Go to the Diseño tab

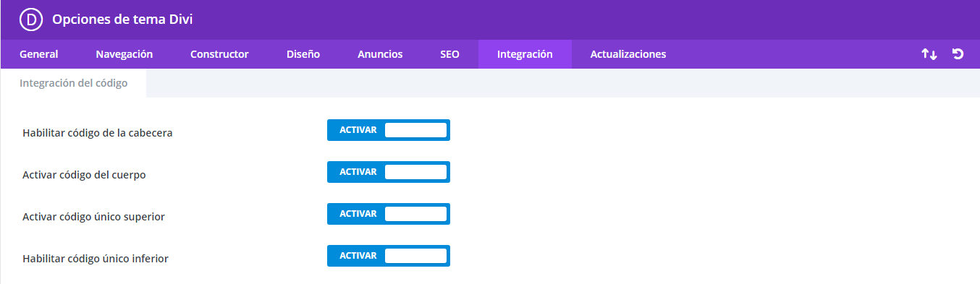(x=303, y=54)
